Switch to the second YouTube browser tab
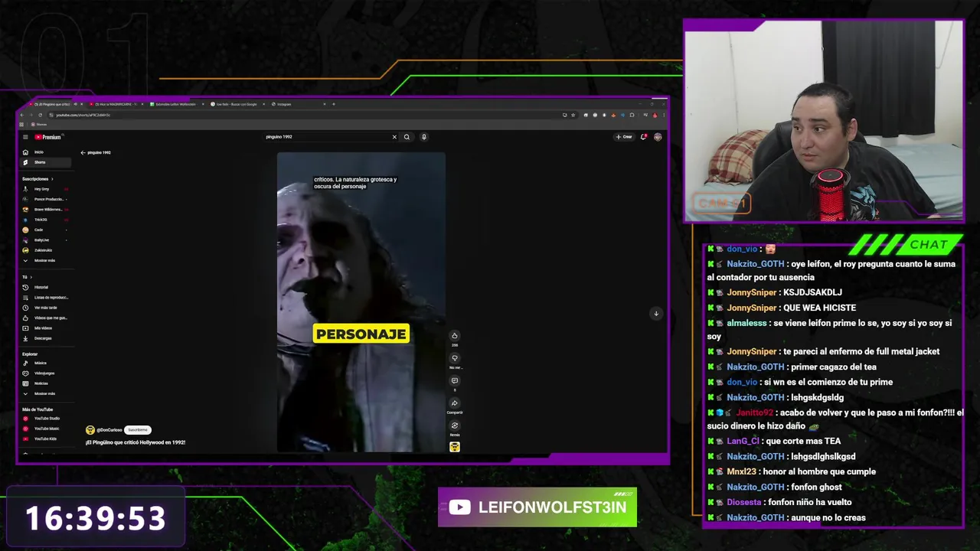The image size is (980, 551). (116, 104)
